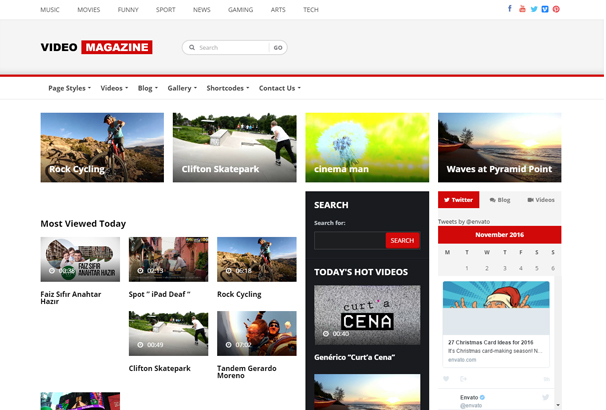This screenshot has width=606, height=410.
Task: Open the Clifton Skatepark 00:49 video thumbnail
Action: 169,333
